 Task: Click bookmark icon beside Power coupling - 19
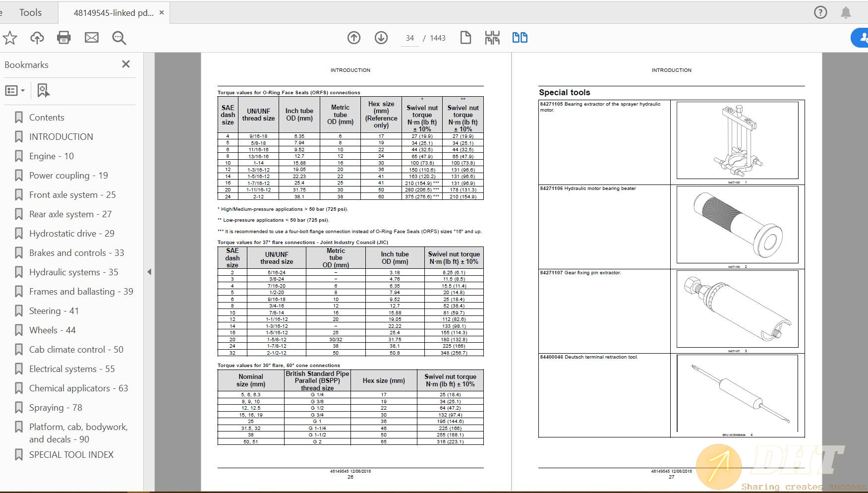pos(19,176)
